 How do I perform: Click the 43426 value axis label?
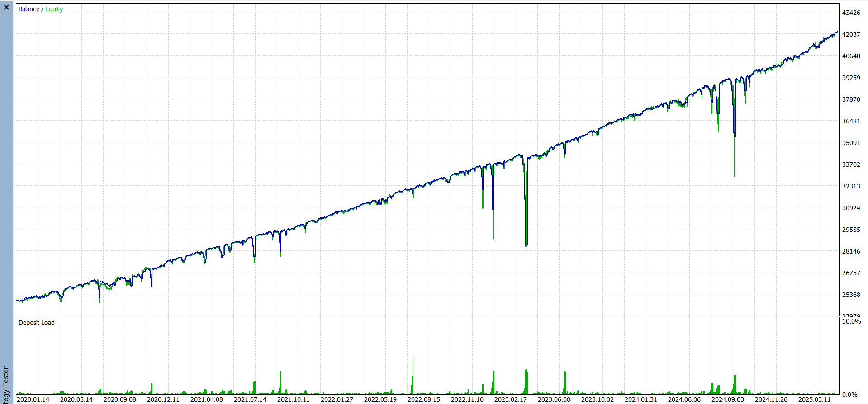coord(851,13)
